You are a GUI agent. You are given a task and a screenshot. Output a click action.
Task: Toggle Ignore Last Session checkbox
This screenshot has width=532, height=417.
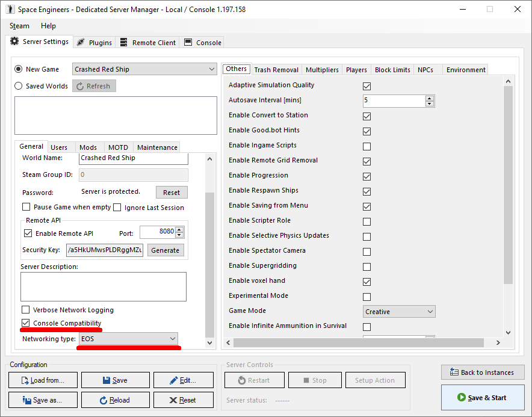(117, 208)
